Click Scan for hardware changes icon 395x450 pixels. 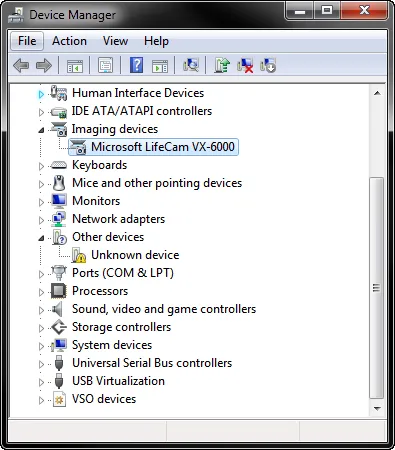pyautogui.click(x=191, y=65)
